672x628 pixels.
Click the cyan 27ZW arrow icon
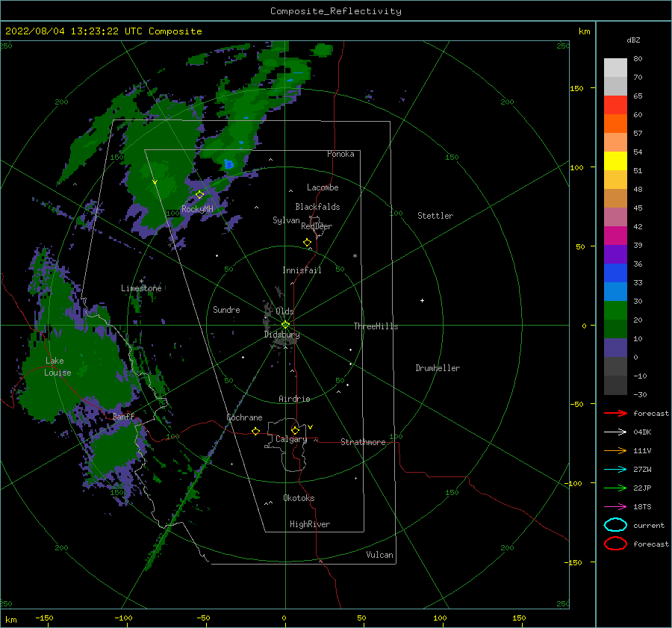coord(615,470)
